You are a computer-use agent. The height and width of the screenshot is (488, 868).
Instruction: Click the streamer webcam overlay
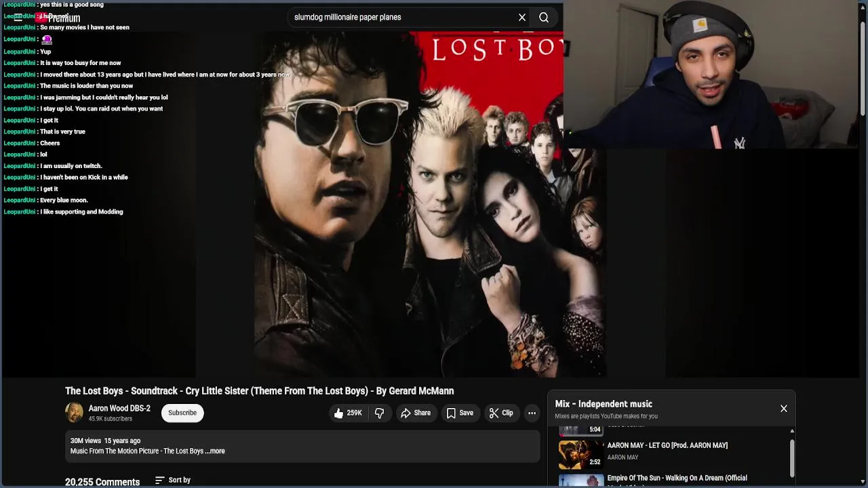(711, 75)
